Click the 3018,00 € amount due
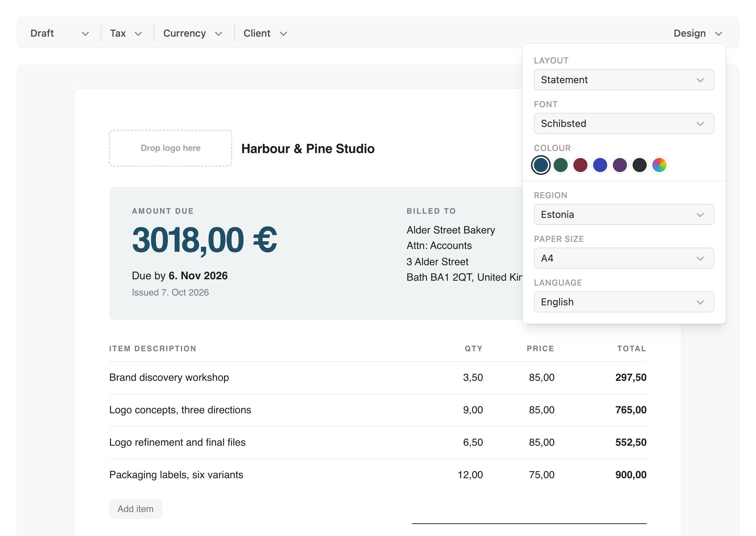 coord(205,240)
